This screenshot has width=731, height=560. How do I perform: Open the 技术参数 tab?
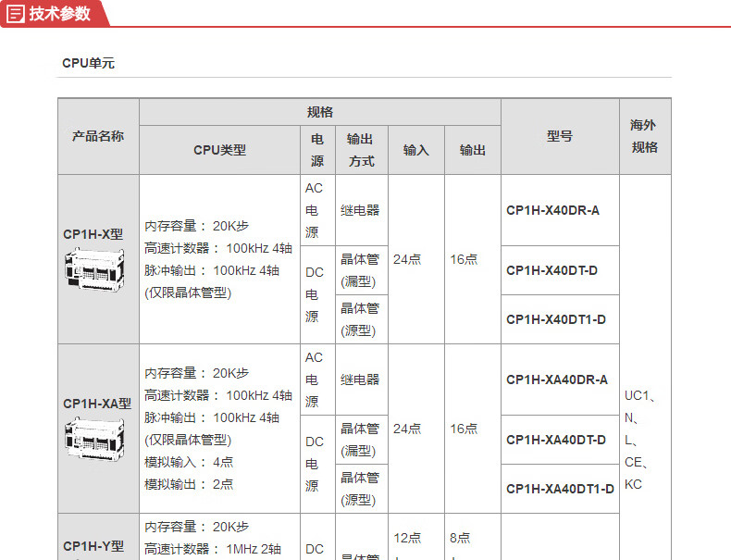pos(59,13)
